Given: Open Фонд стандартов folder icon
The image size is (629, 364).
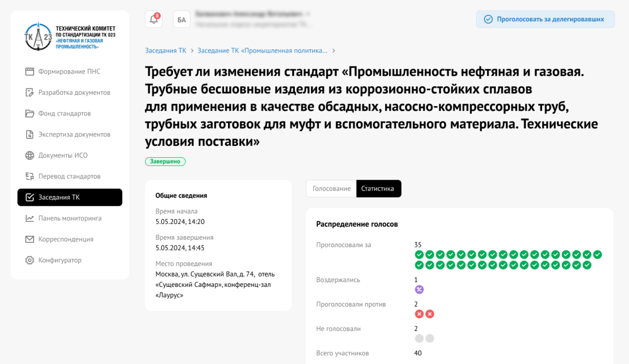Looking at the screenshot, I should [x=29, y=113].
